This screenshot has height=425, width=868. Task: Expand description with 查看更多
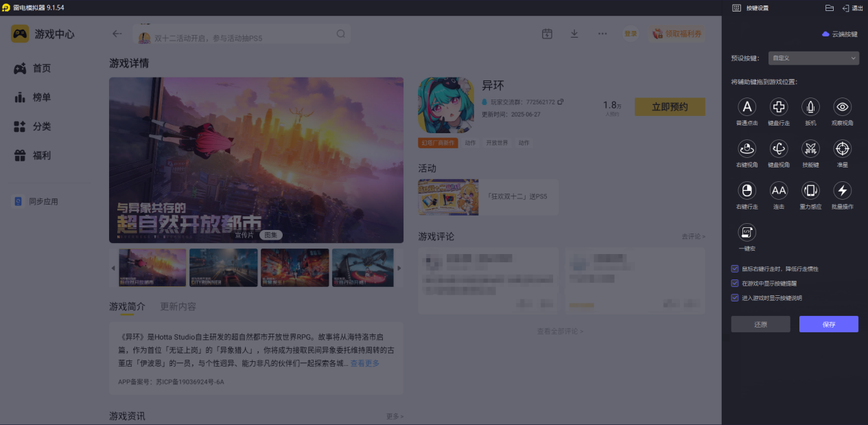(364, 363)
